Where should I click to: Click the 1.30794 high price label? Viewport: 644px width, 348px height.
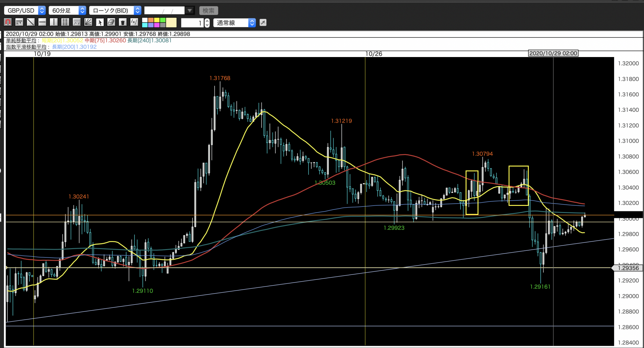click(x=482, y=154)
